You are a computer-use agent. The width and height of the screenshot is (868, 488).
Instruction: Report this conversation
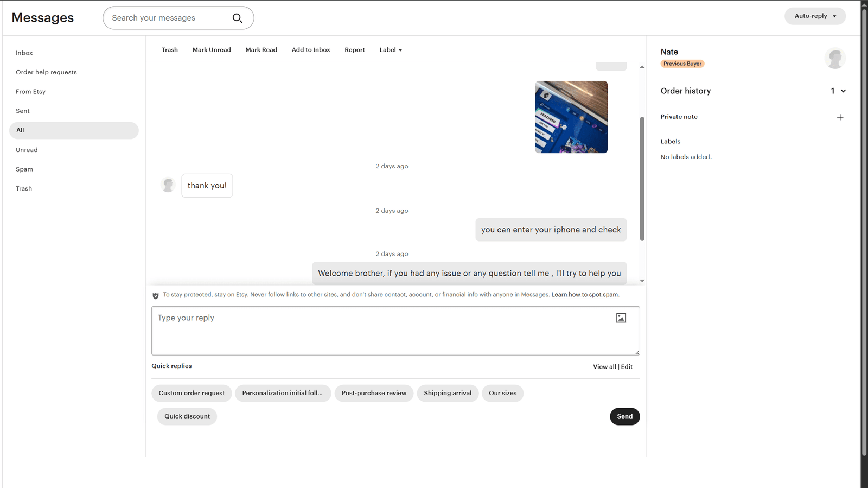pos(355,50)
